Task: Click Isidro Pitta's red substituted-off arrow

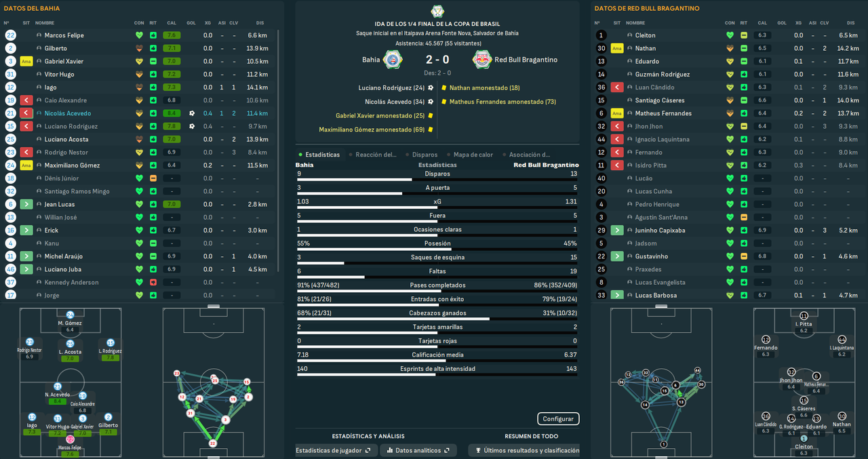Action: click(616, 165)
